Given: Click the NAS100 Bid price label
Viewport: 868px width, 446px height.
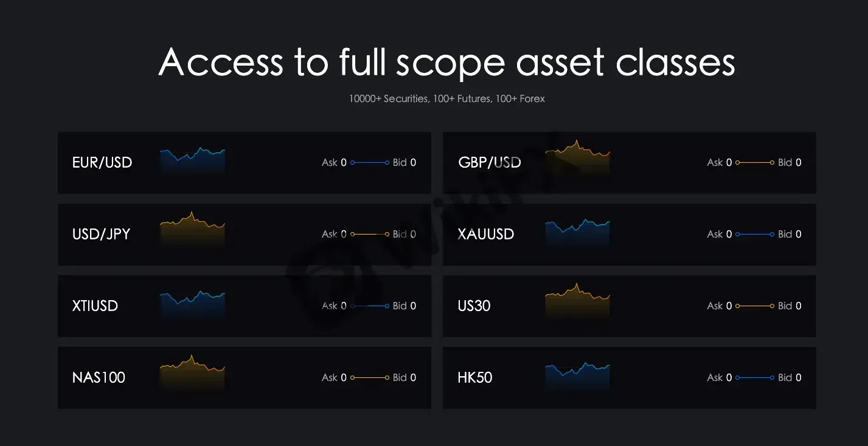Looking at the screenshot, I should point(404,377).
